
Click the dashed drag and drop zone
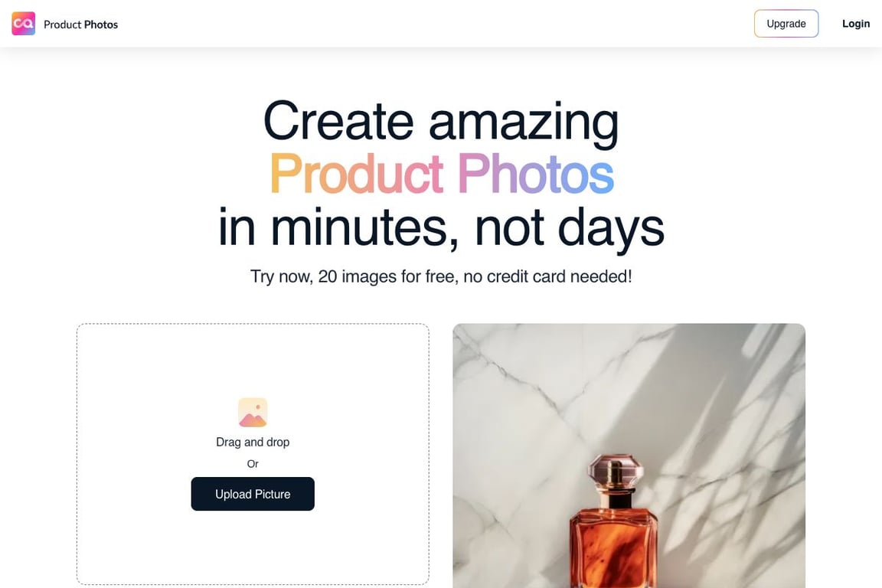coord(253,454)
